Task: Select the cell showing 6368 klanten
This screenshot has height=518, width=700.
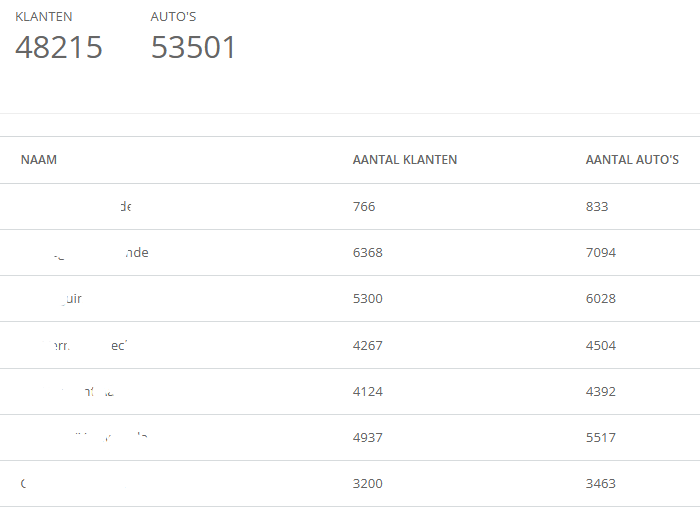Action: [x=368, y=253]
